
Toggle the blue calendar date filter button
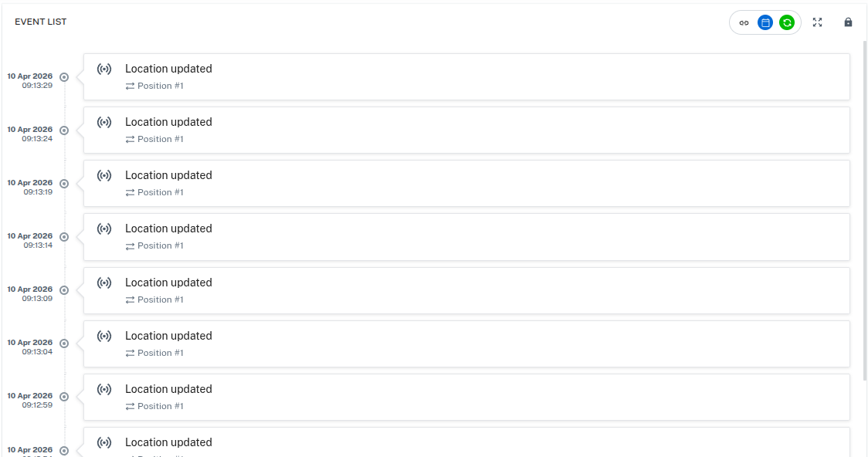[765, 22]
